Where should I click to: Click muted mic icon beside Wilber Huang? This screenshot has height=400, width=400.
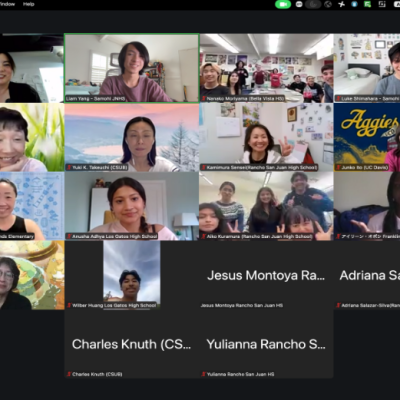(x=69, y=305)
